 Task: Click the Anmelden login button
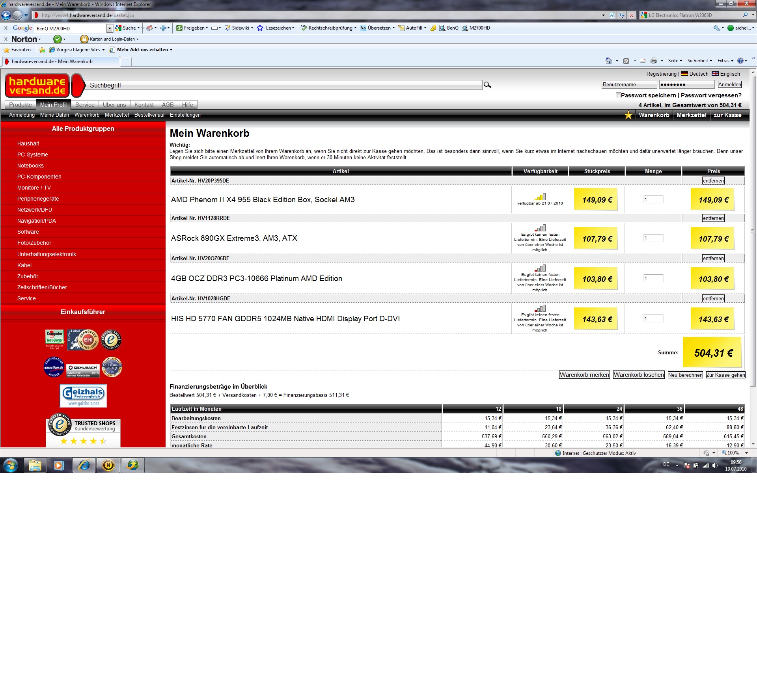tap(729, 85)
